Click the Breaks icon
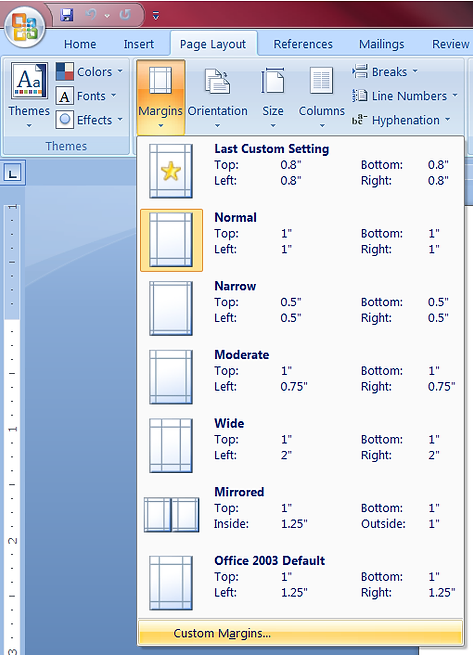473x655 pixels. point(360,71)
